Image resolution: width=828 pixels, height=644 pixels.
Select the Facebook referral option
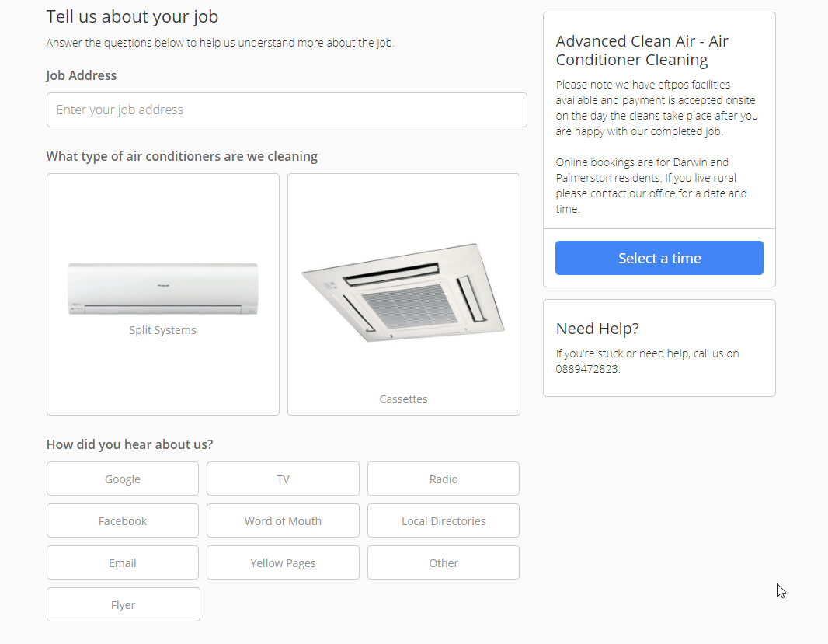pos(123,521)
